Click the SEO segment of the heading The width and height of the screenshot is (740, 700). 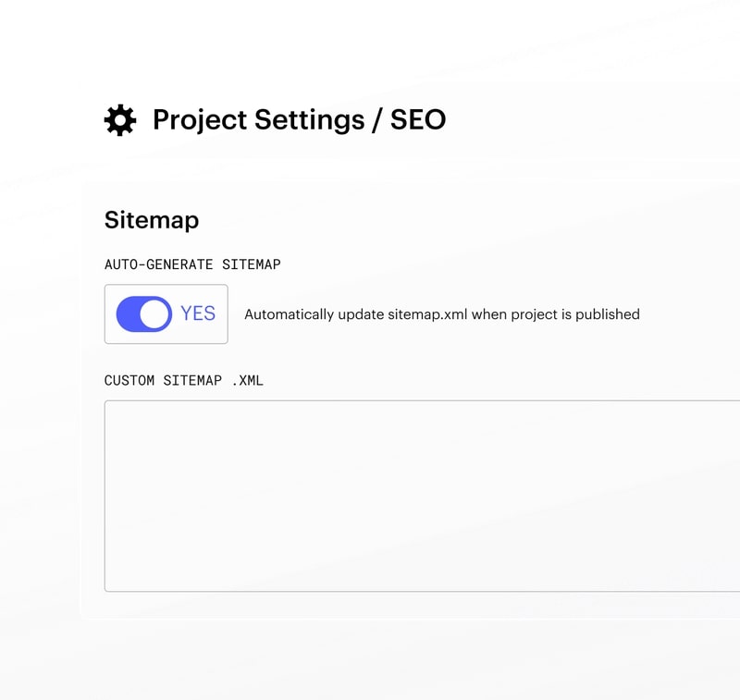(418, 119)
